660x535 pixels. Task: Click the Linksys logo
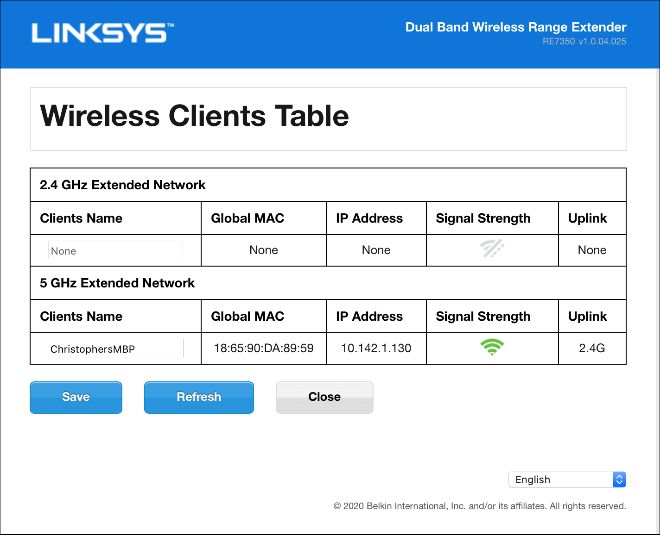coord(103,33)
